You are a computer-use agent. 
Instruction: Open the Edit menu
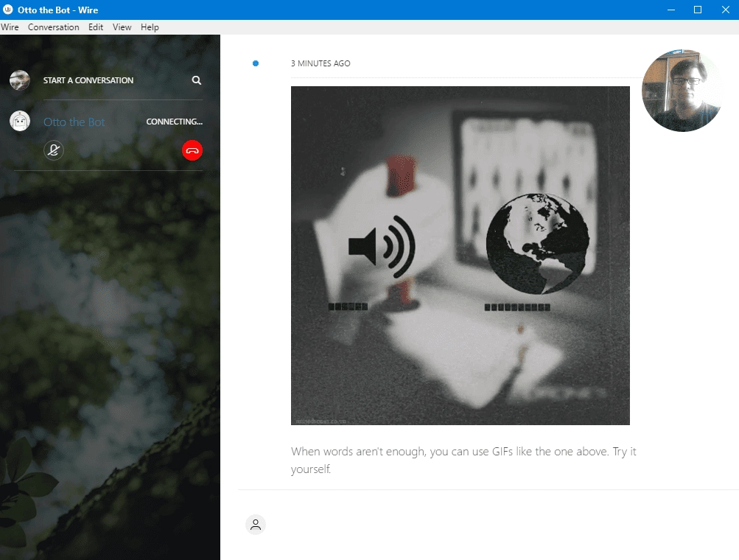(96, 27)
